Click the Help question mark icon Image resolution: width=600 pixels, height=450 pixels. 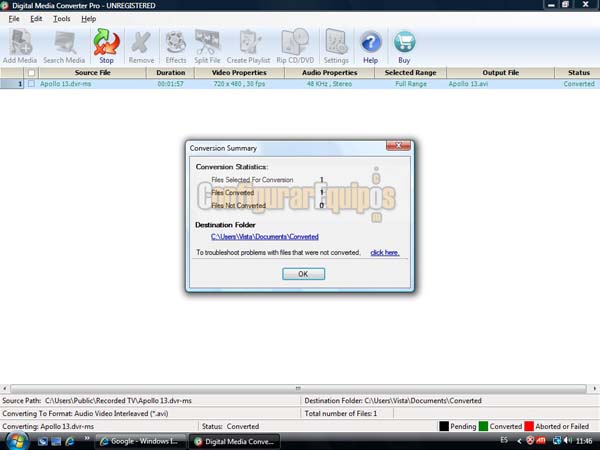coord(370,46)
